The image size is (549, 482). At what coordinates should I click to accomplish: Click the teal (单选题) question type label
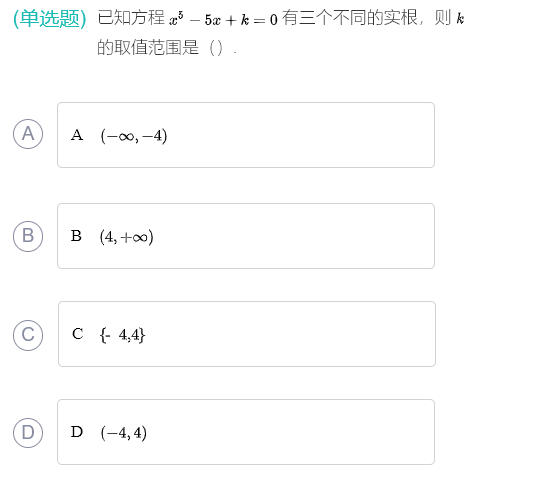point(50,18)
